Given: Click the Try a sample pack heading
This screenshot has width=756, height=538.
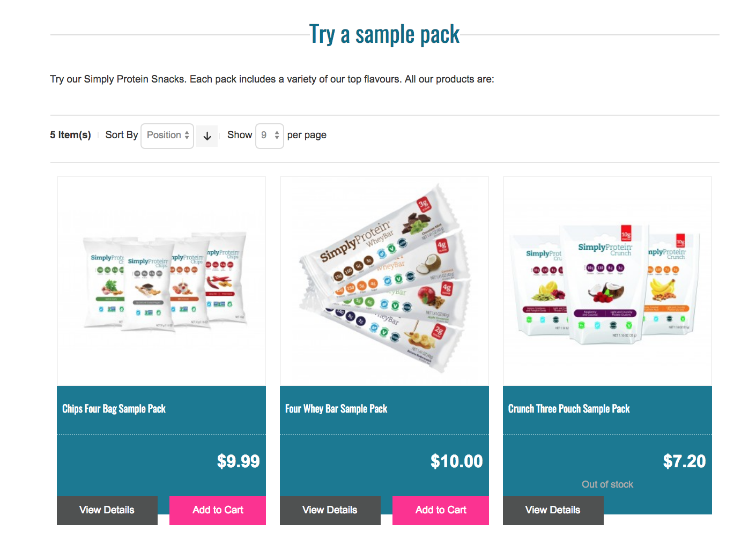Looking at the screenshot, I should coord(384,35).
